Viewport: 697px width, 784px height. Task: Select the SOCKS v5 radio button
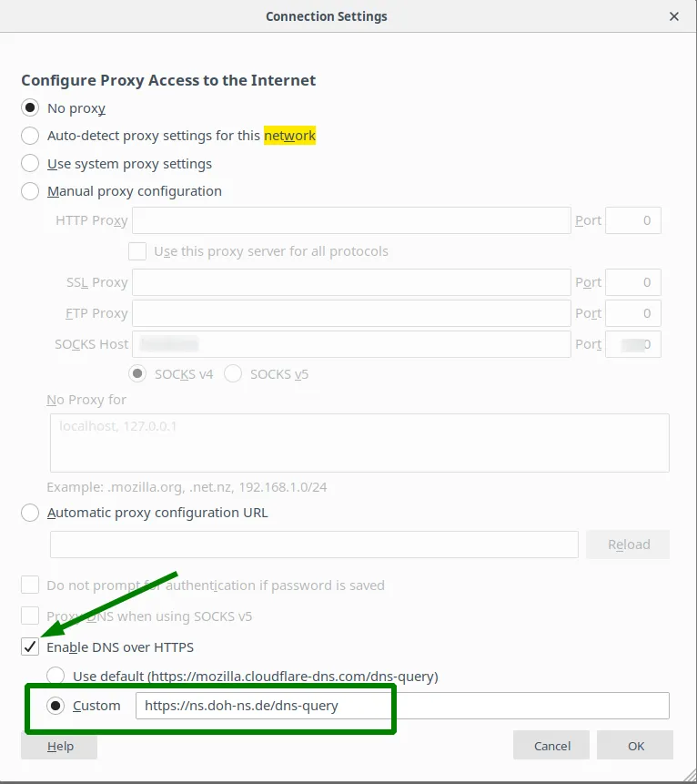click(233, 373)
